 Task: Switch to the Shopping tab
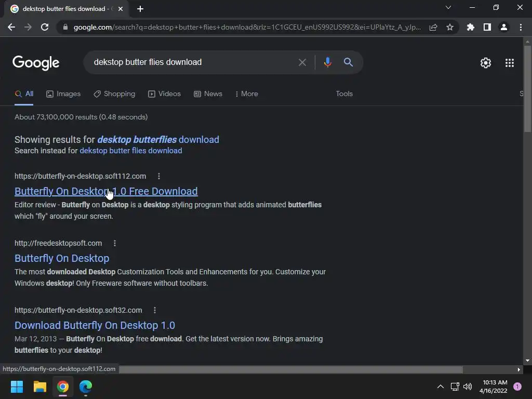(x=114, y=94)
